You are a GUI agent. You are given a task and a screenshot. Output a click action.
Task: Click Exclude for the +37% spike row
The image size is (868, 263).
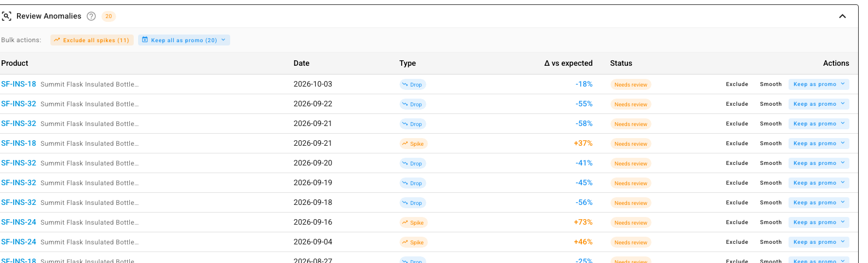click(x=737, y=144)
